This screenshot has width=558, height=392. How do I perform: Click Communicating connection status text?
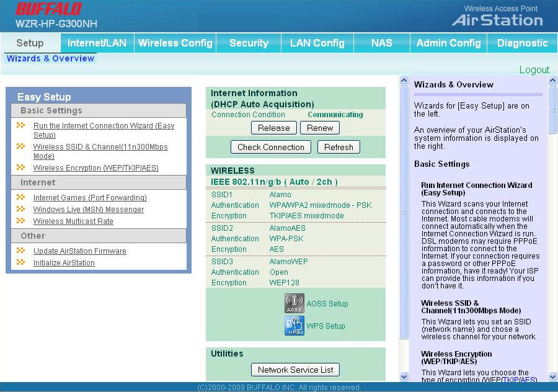[335, 115]
